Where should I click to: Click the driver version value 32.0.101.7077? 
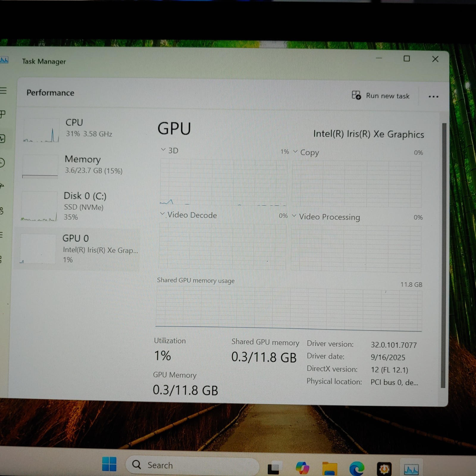pyautogui.click(x=394, y=345)
